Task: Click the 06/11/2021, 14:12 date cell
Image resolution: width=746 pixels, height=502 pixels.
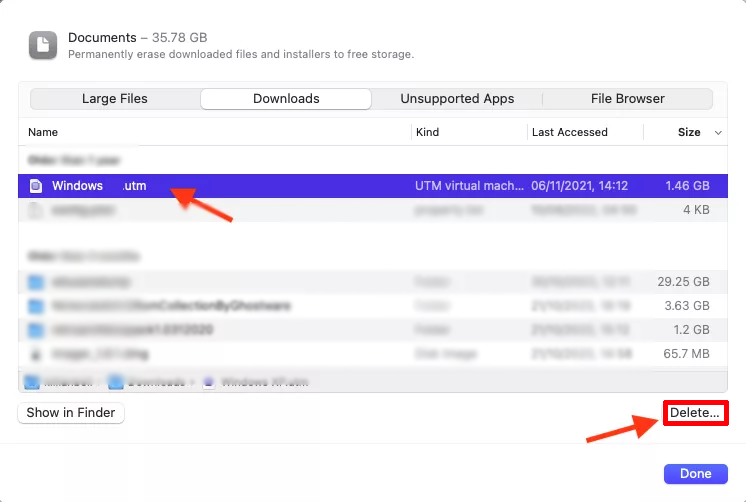Action: click(579, 186)
